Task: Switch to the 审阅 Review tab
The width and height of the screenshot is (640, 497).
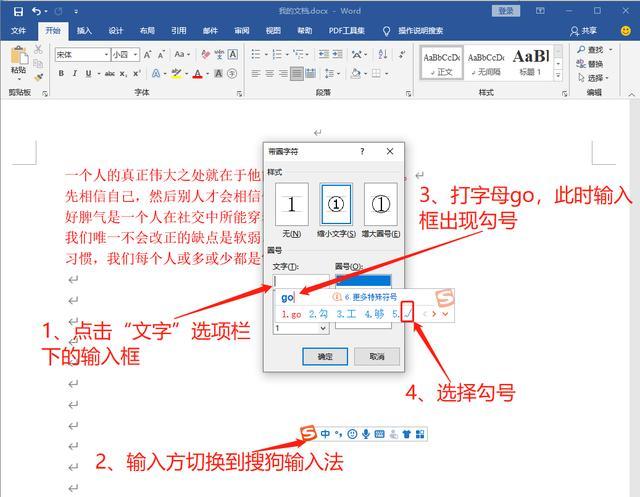Action: (242, 31)
